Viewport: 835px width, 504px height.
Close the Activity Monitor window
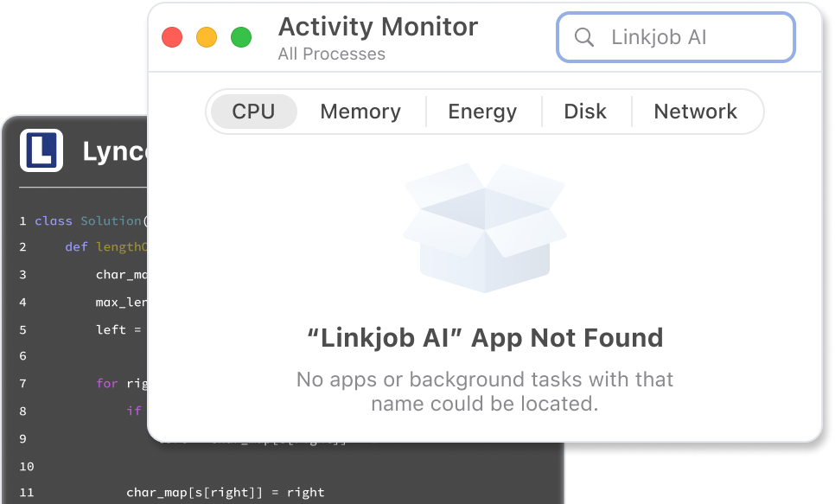[172, 37]
